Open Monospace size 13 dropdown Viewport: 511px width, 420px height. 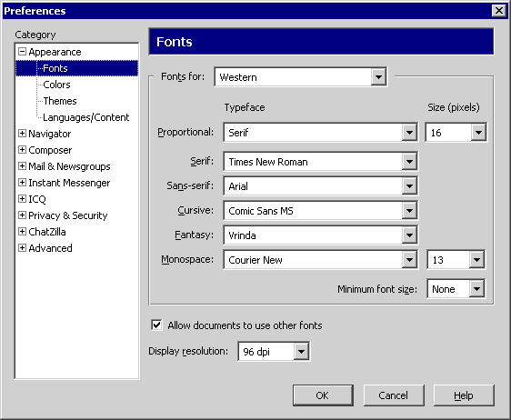click(x=456, y=260)
